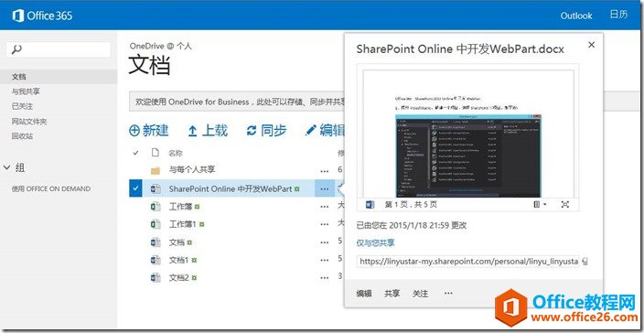Go to 与我共享 in sidebar
The width and height of the screenshot is (644, 333).
tap(26, 91)
